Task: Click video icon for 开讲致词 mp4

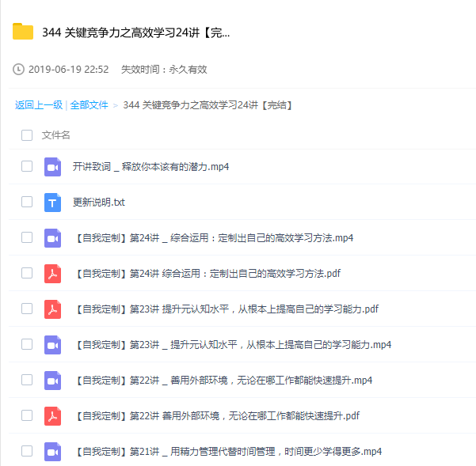Action: click(52, 167)
